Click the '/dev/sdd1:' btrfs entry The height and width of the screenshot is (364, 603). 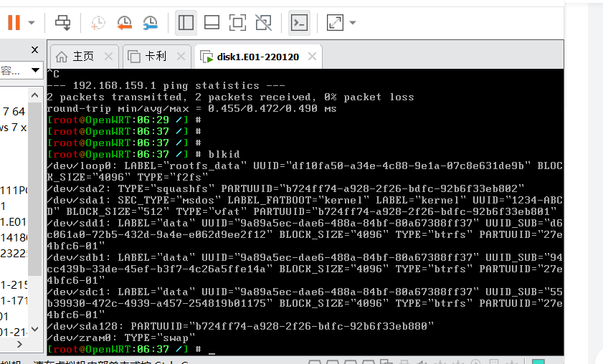point(305,234)
